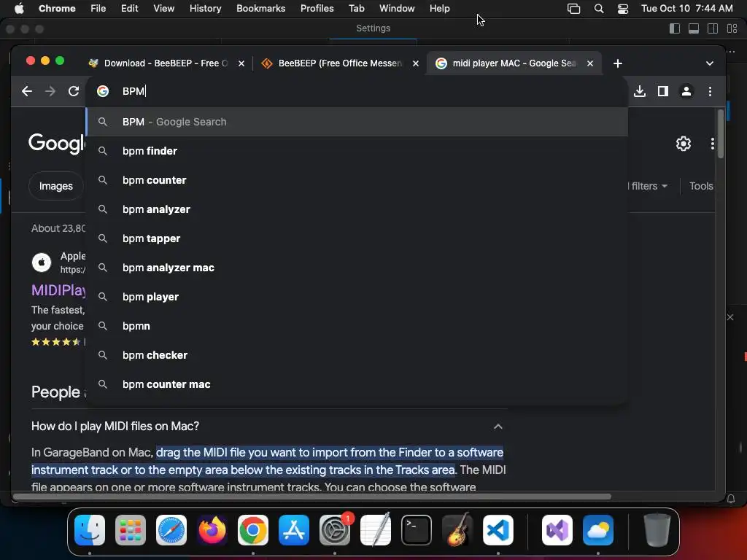
Task: Open Visual Studio purple icon in Dock
Action: (x=557, y=530)
